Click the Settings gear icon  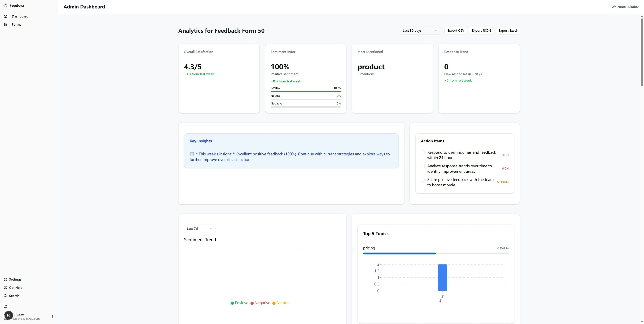[5, 279]
